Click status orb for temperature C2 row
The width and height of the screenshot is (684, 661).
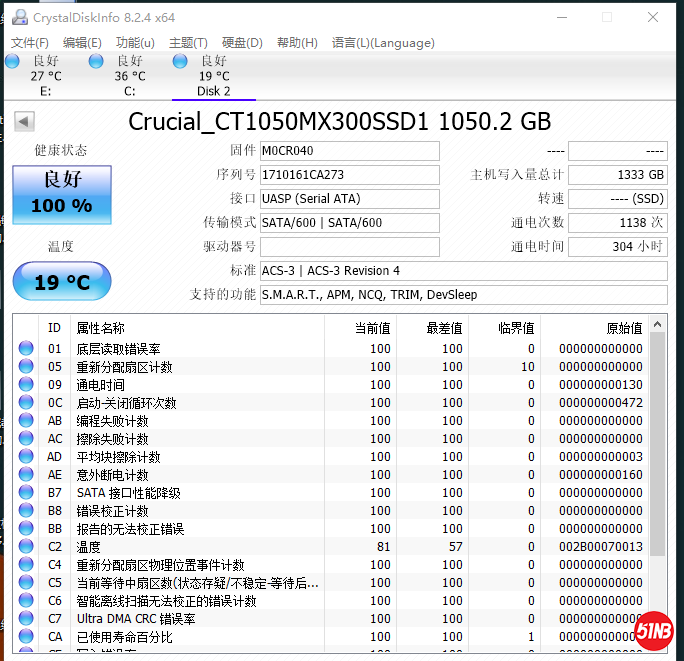point(26,547)
